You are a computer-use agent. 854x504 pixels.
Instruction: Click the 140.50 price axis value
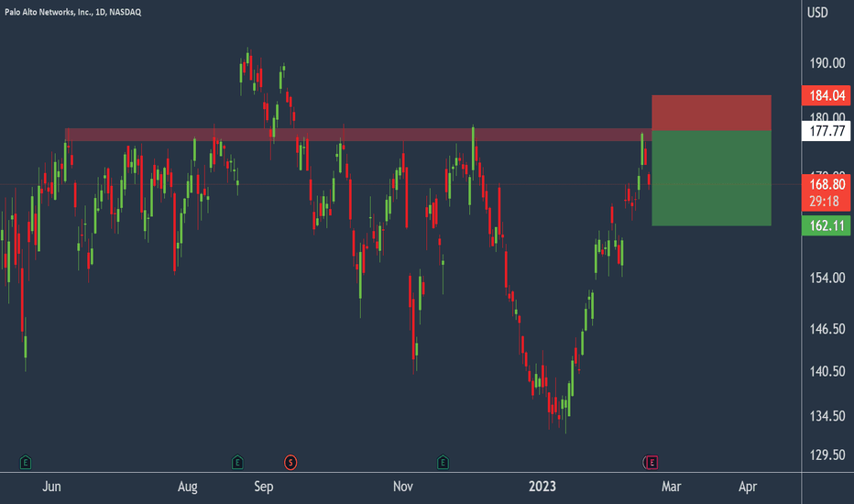pos(827,372)
